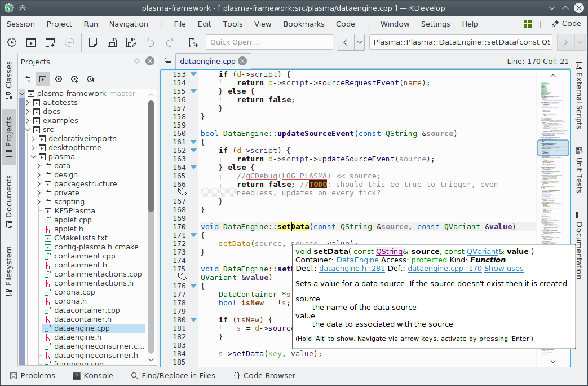Open the dropdown beside the back navigation arrow

coord(359,42)
